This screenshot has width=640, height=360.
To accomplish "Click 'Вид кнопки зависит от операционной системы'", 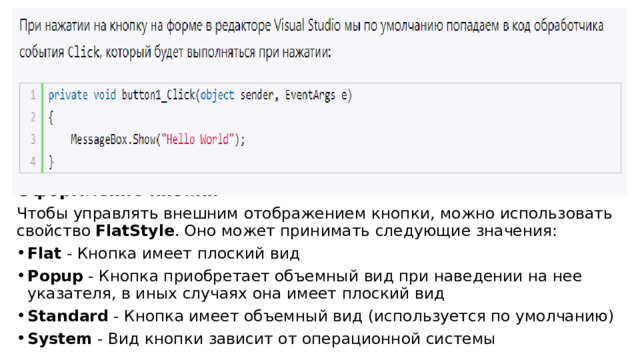I will coord(301,339).
